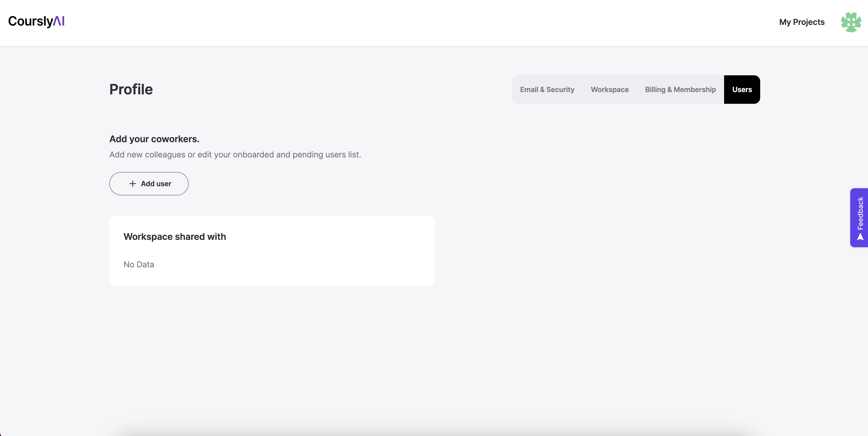Image resolution: width=868 pixels, height=436 pixels.
Task: Go to the Billing & Membership tab
Action: pyautogui.click(x=680, y=90)
